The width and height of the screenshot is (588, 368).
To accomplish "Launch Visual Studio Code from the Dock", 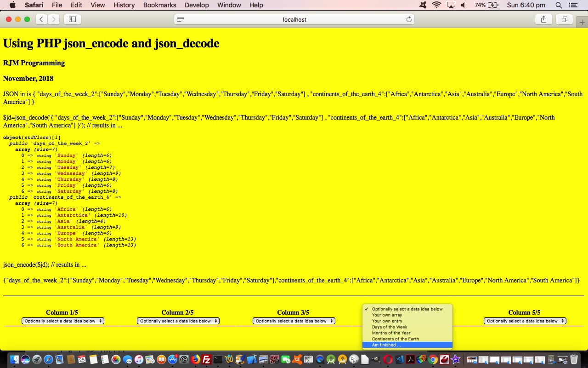I will (x=399, y=360).
